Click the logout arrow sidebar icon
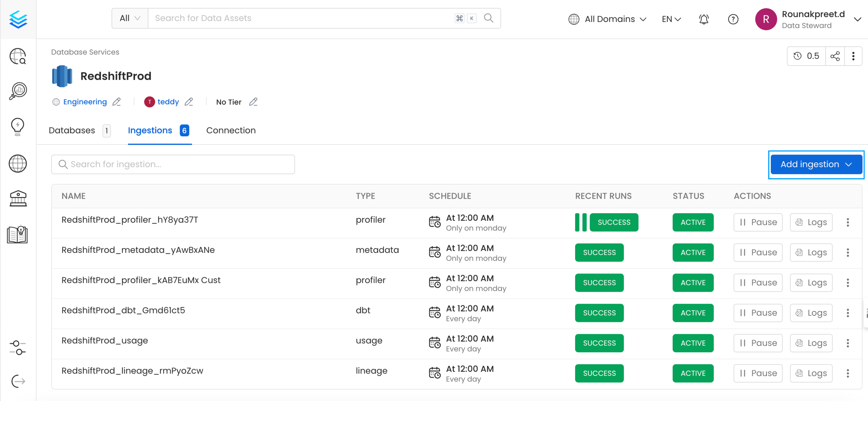The width and height of the screenshot is (868, 427). (18, 381)
